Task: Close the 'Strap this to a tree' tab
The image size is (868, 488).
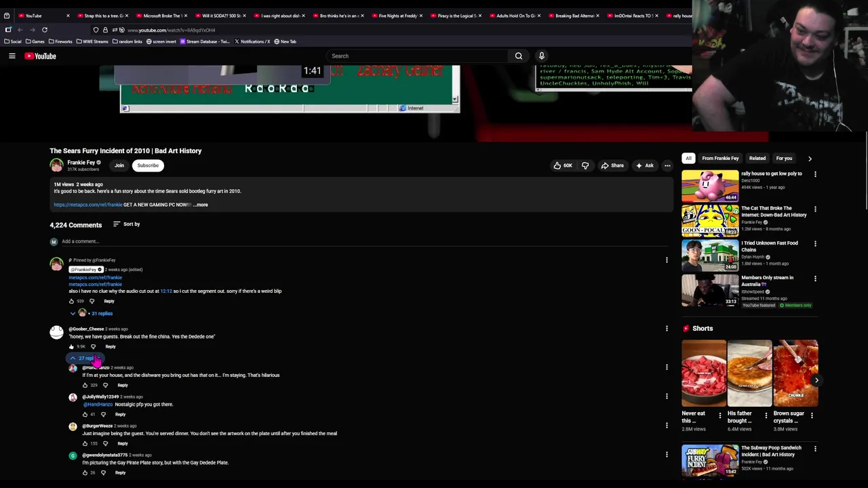Action: 127,16
